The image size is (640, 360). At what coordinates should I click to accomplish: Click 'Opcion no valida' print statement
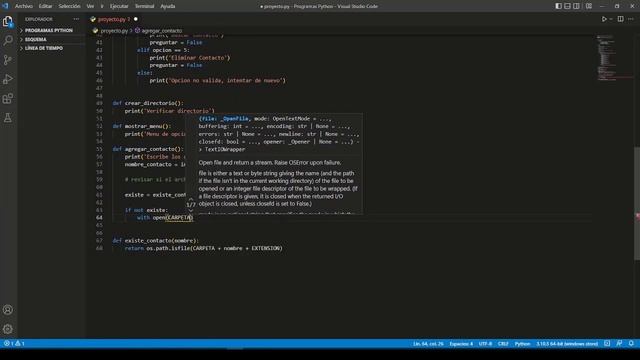[217, 80]
